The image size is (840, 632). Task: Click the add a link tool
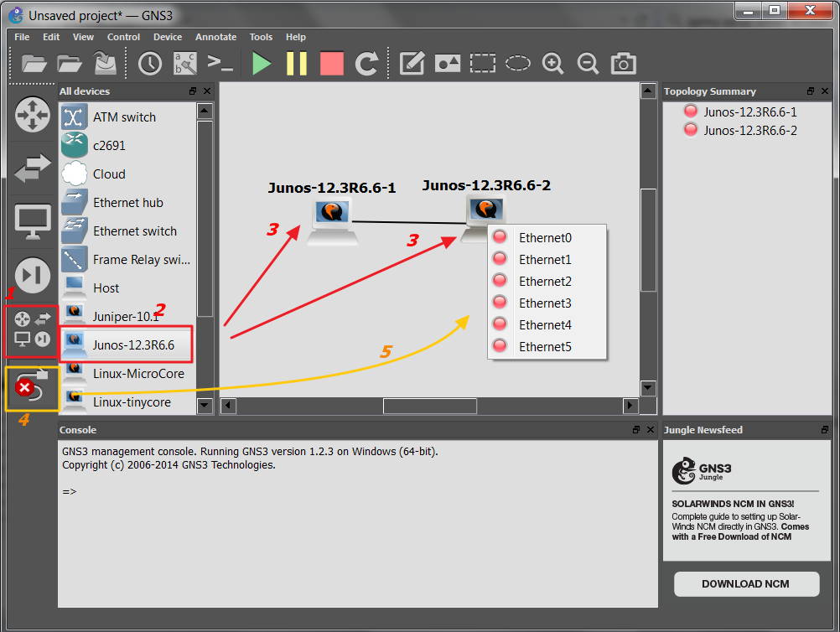[x=32, y=386]
